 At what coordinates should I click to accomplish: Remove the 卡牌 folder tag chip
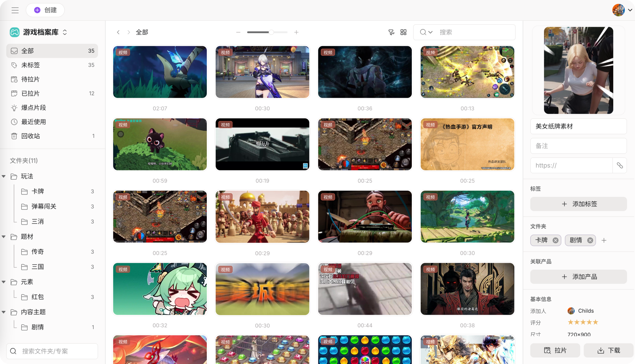click(x=555, y=240)
